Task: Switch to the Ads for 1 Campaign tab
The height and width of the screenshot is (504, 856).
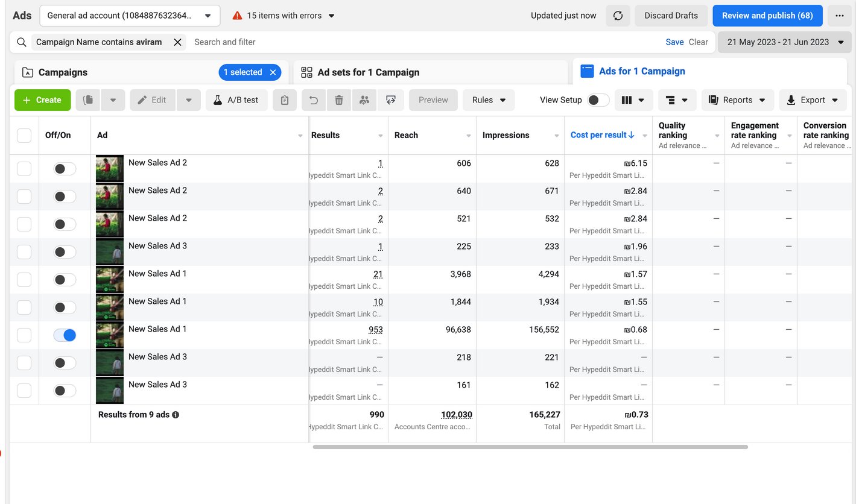Action: 709,71
